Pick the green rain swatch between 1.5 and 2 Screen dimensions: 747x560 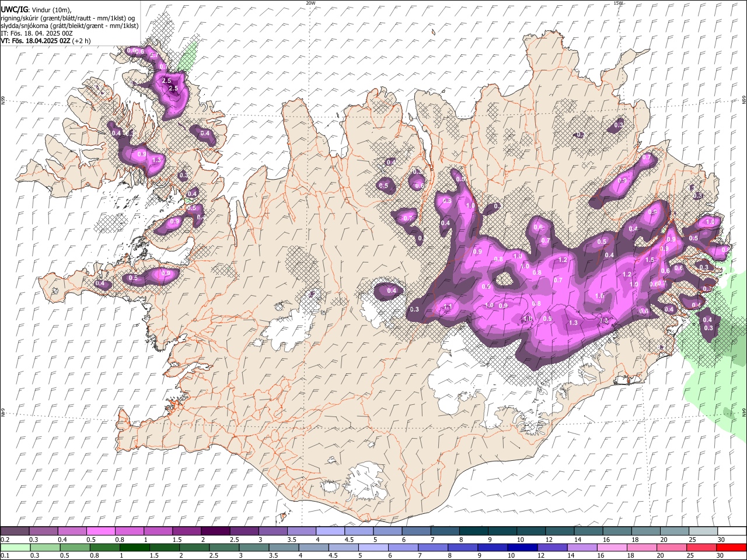pos(164,548)
